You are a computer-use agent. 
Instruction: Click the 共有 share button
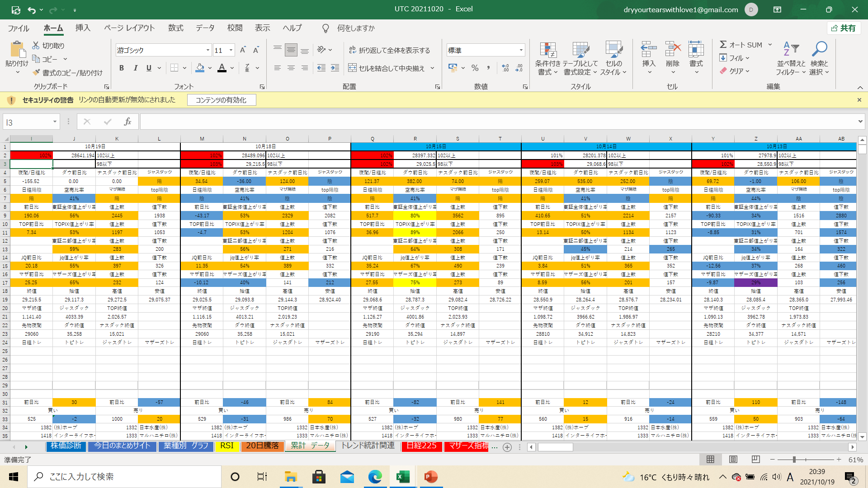[844, 28]
